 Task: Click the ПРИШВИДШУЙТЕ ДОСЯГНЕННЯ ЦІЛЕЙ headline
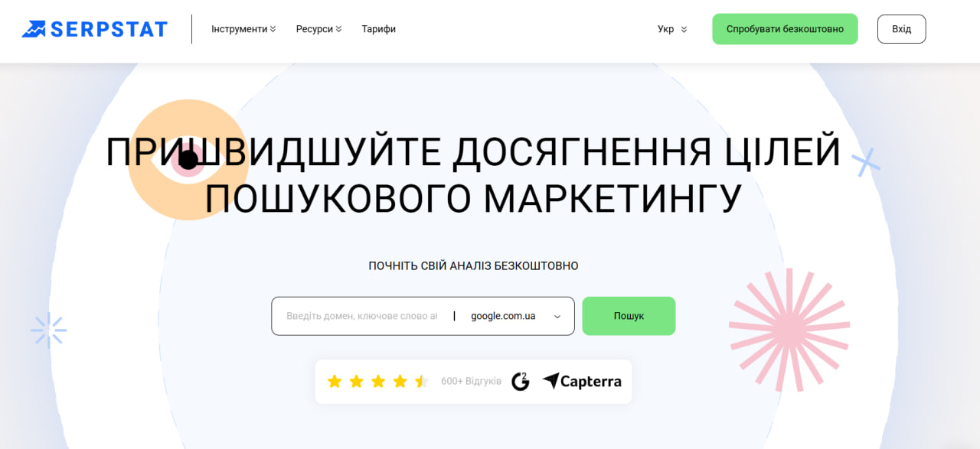pos(473,151)
